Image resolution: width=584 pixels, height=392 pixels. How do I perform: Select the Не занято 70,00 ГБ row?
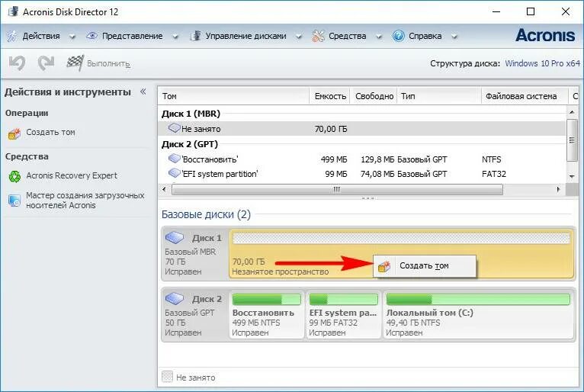tap(361, 129)
